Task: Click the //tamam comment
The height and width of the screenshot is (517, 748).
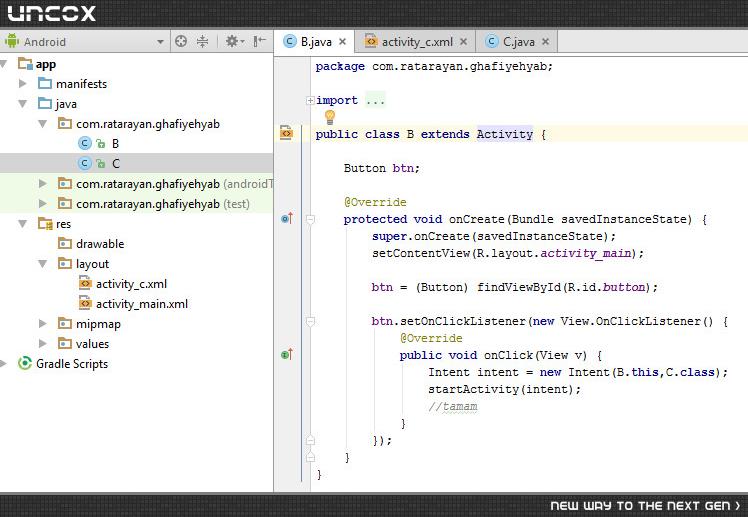Action: point(453,406)
